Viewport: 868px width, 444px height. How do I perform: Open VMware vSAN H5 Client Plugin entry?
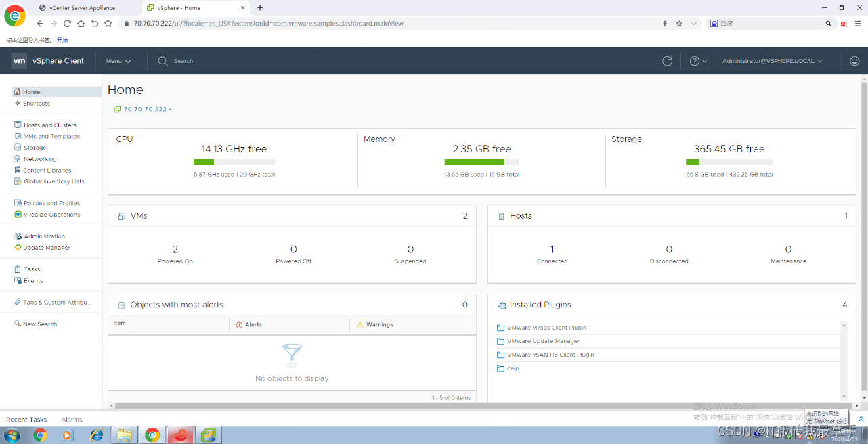[550, 355]
